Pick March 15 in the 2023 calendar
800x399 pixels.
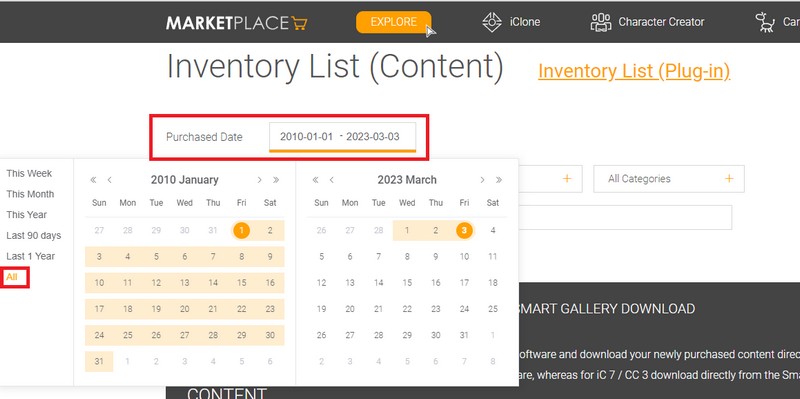[407, 283]
